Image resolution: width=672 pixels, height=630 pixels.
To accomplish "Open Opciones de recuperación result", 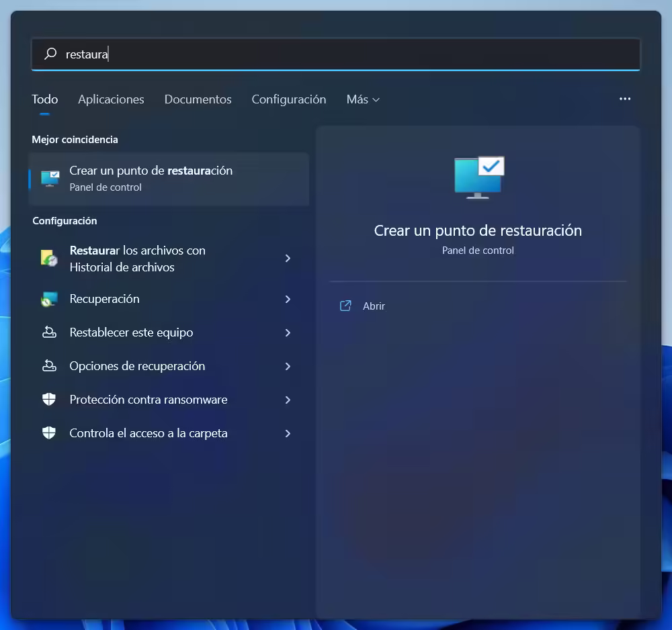I will 169,366.
